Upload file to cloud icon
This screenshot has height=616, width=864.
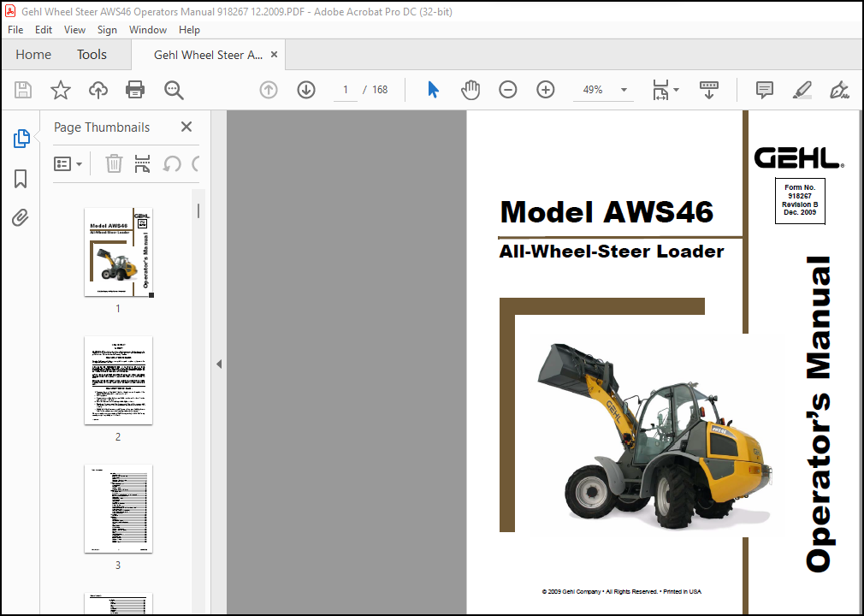point(98,90)
